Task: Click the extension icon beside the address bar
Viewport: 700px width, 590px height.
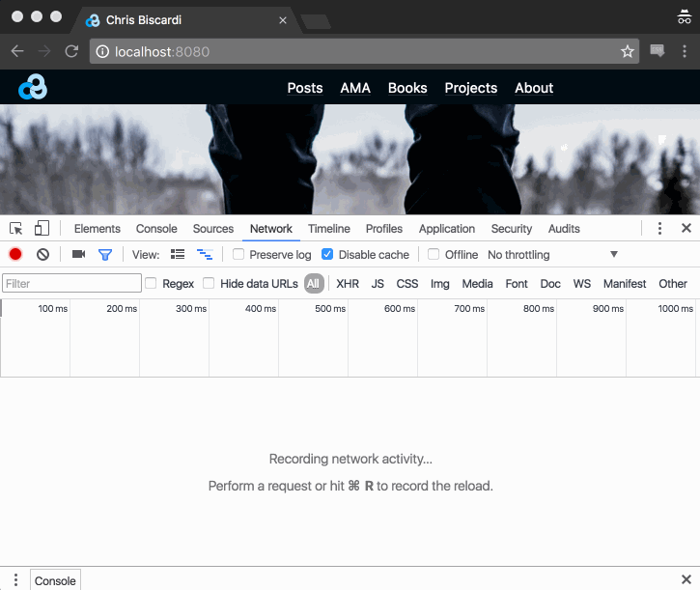Action: click(x=658, y=50)
